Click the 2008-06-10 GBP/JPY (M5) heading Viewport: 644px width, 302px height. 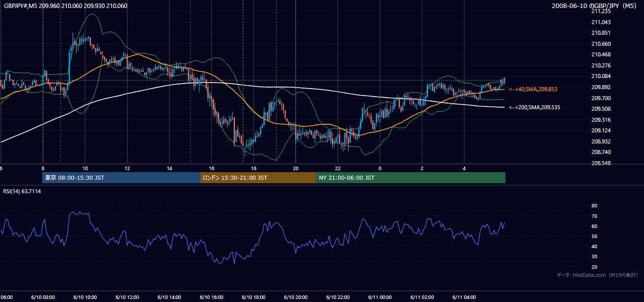[x=595, y=6]
